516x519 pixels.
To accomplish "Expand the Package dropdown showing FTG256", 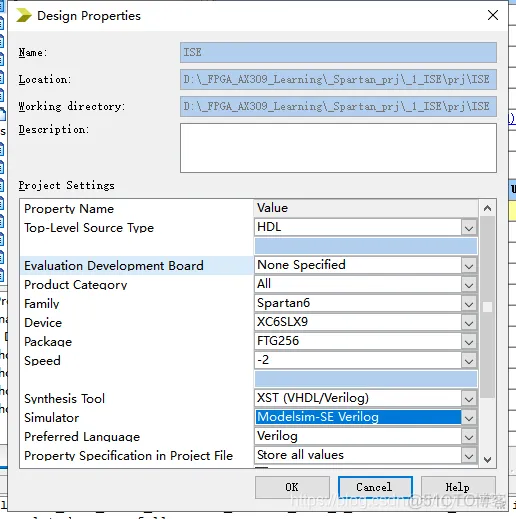I will pyautogui.click(x=469, y=342).
